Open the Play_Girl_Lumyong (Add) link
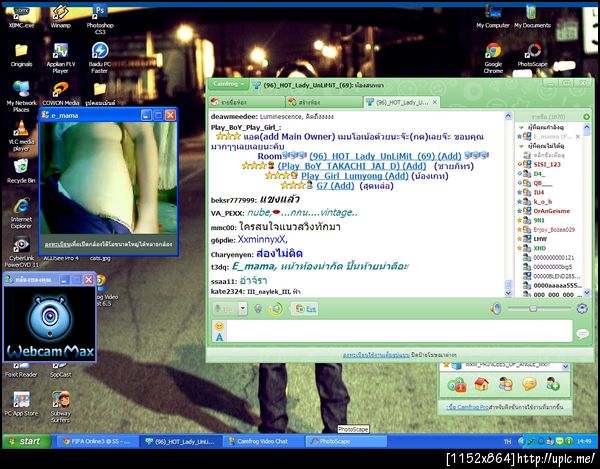 coord(354,176)
